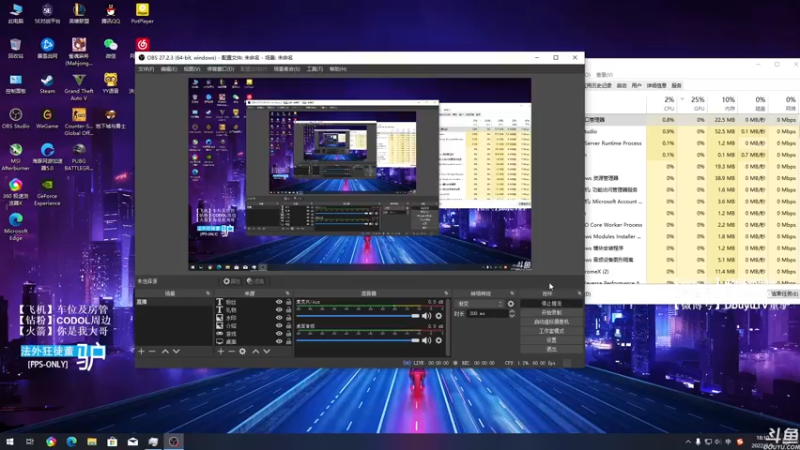Pop out the Controls dock
800x450 pixels.
(579, 293)
